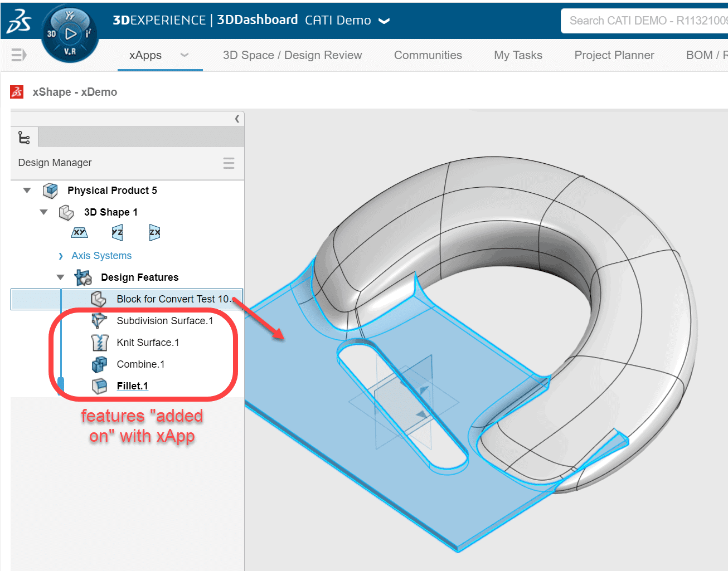The image size is (728, 571).
Task: Open the Communities tab
Action: 428,55
